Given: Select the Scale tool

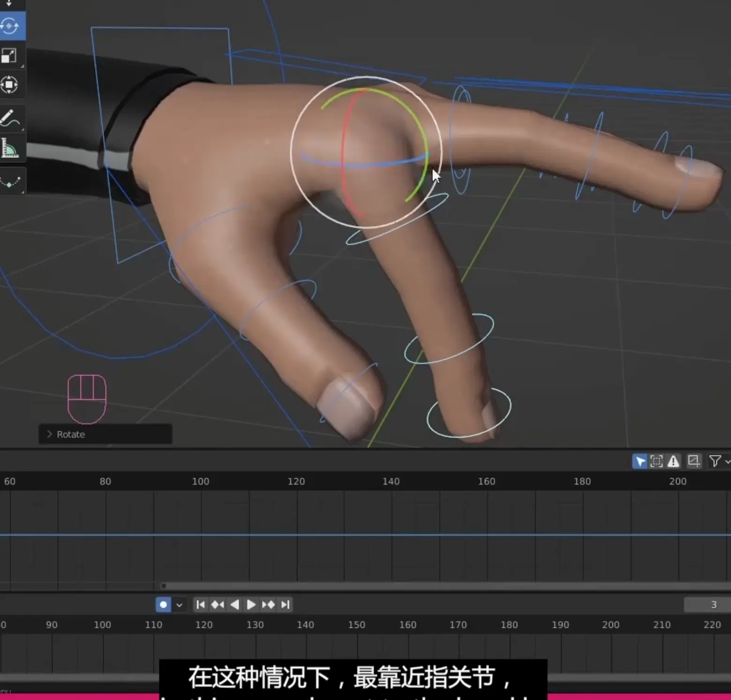Looking at the screenshot, I should (9, 56).
